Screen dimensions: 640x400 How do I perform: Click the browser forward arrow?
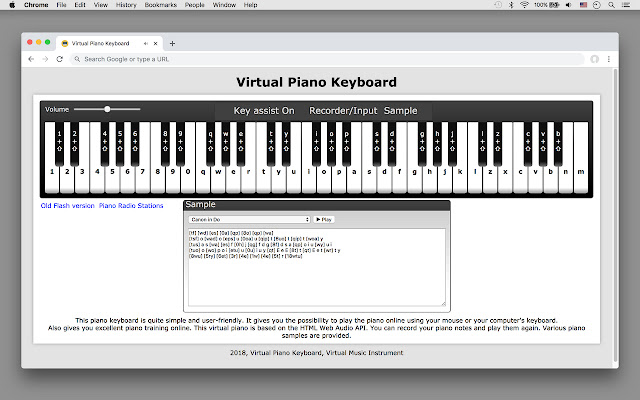45,59
